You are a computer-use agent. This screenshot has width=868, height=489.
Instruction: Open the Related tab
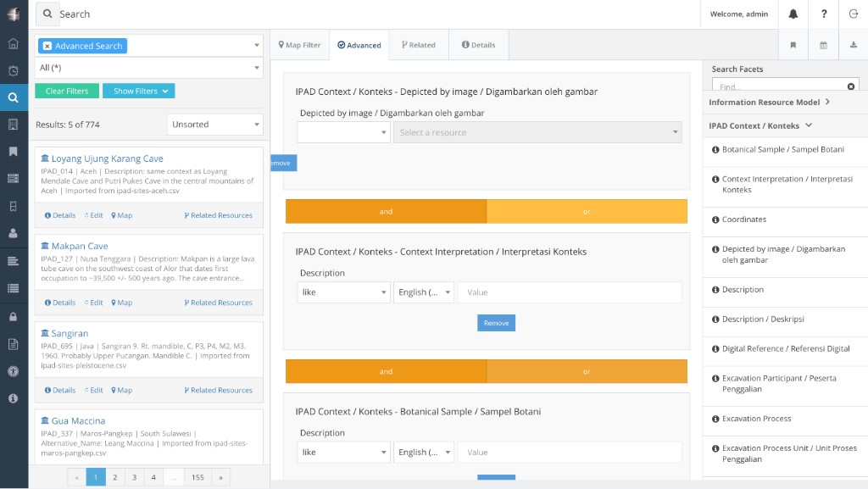click(x=419, y=45)
